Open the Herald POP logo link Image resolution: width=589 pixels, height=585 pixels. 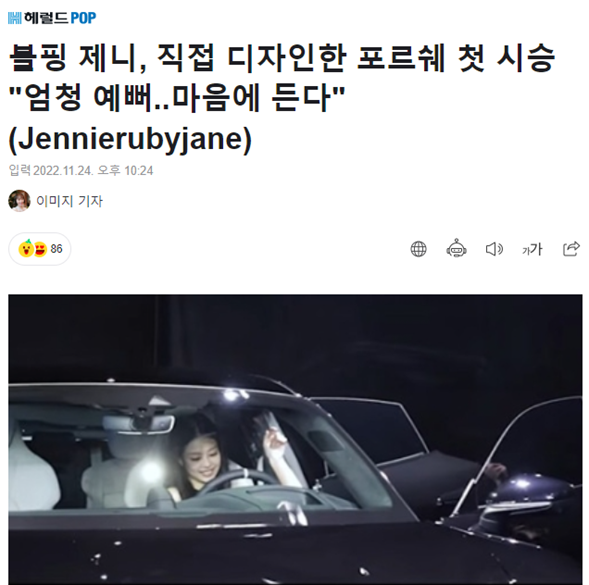click(x=52, y=18)
